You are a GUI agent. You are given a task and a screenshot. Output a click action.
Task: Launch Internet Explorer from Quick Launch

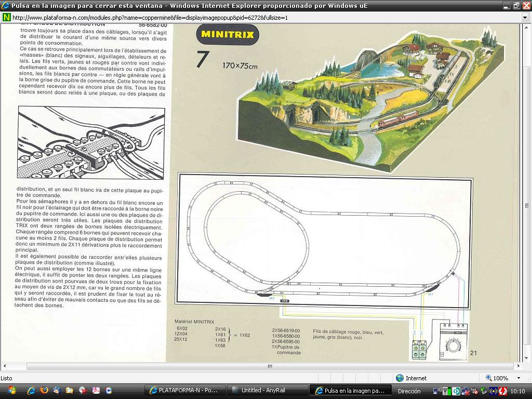31,391
